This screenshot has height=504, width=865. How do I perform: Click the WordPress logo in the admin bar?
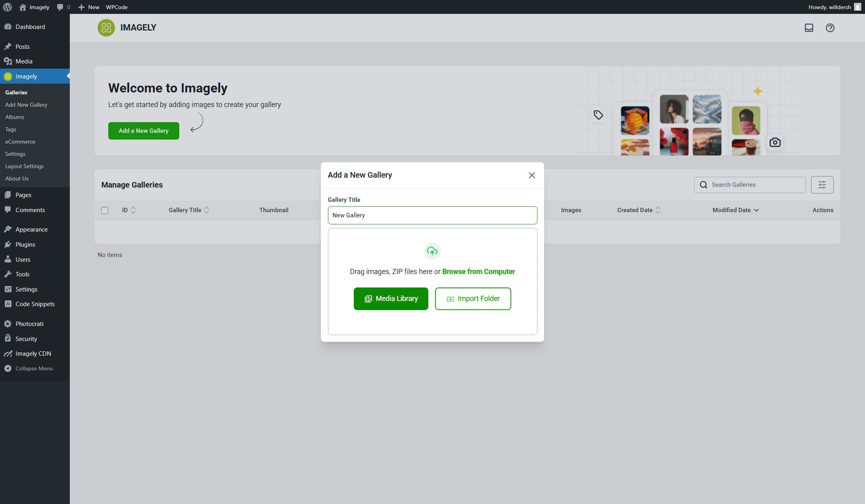tap(8, 7)
